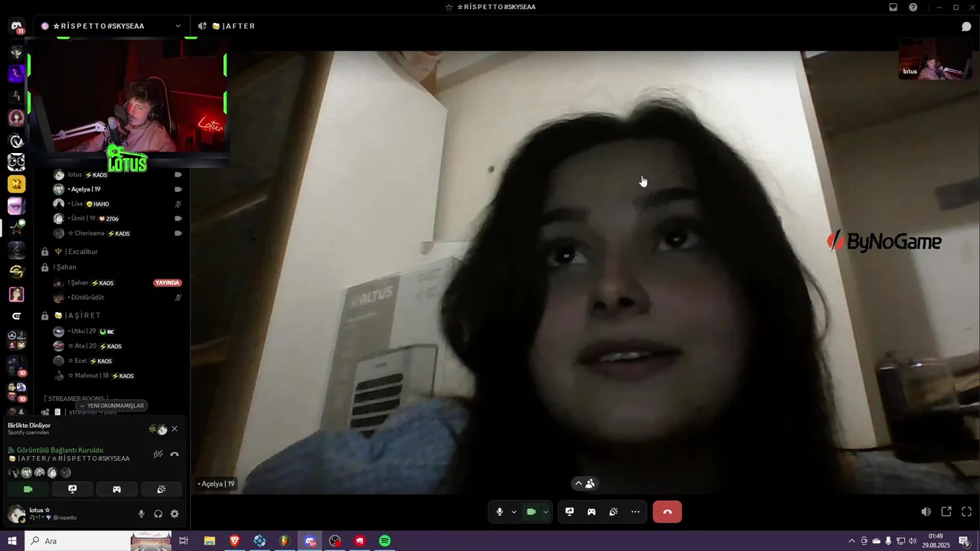Image resolution: width=980 pixels, height=551 pixels.
Task: Jump to YENİ OKUNMAMIŞLAR unread pill
Action: tap(112, 406)
